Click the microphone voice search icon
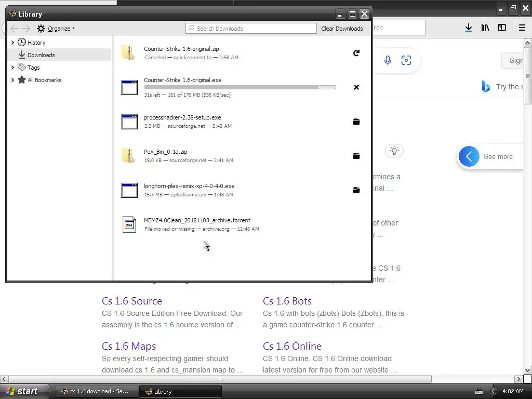 (x=388, y=60)
